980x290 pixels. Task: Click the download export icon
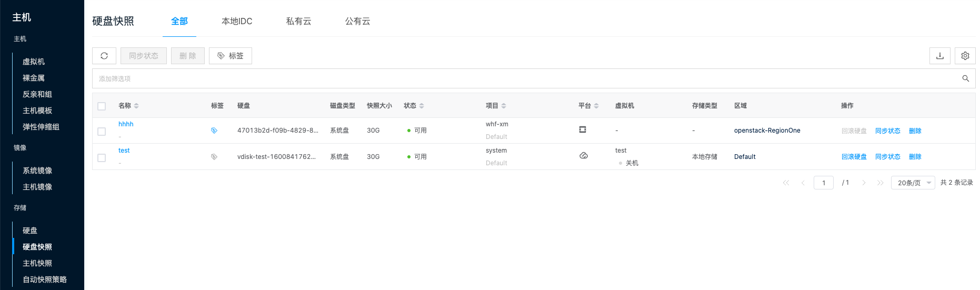(x=939, y=56)
